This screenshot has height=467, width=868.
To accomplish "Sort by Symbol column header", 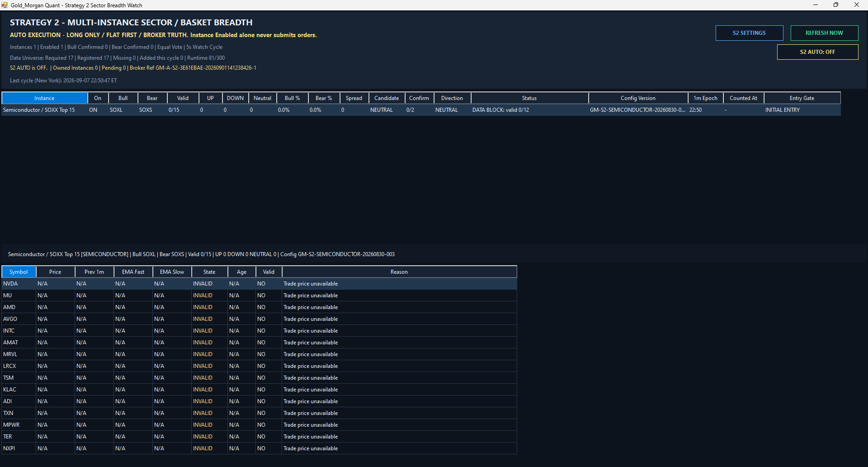I will coord(19,272).
